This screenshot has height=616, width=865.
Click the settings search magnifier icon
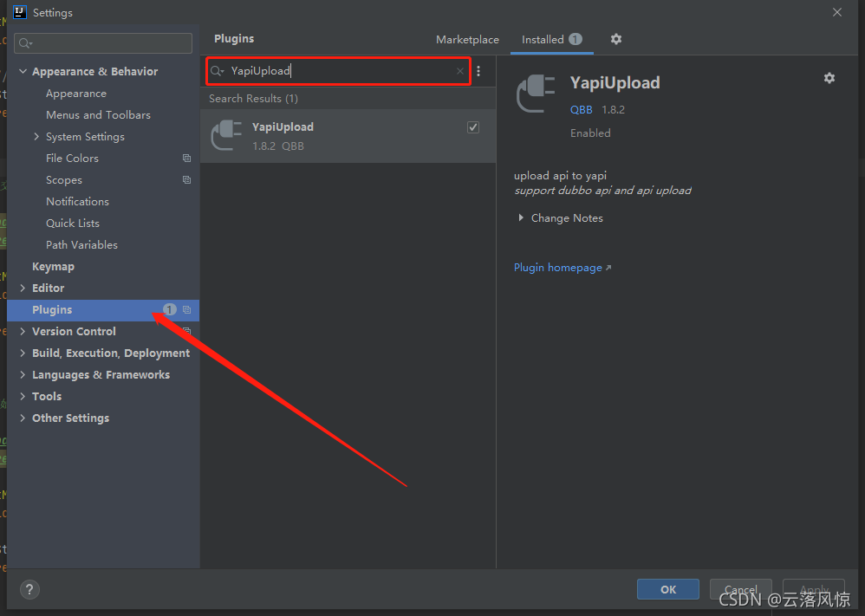[25, 43]
